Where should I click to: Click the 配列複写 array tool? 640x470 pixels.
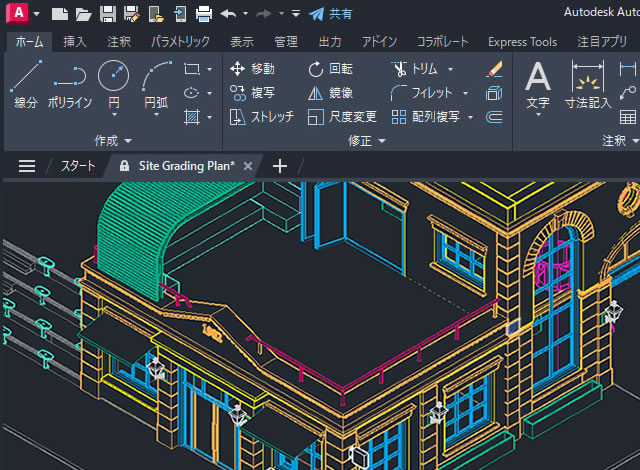point(425,117)
